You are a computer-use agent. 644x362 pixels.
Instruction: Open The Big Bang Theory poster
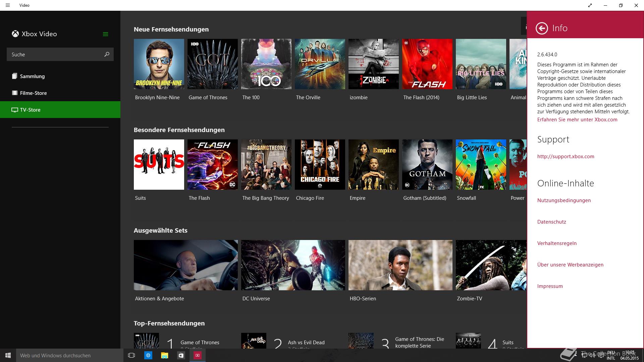266,165
